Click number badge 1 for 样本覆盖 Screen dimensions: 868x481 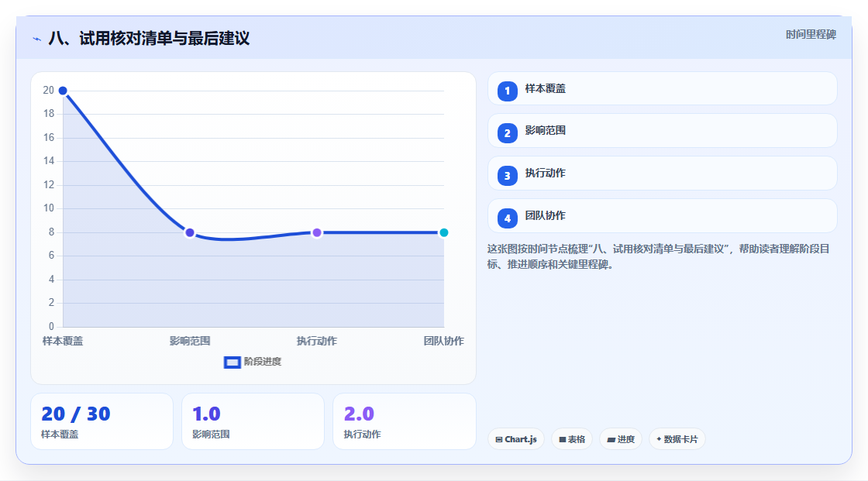(507, 91)
